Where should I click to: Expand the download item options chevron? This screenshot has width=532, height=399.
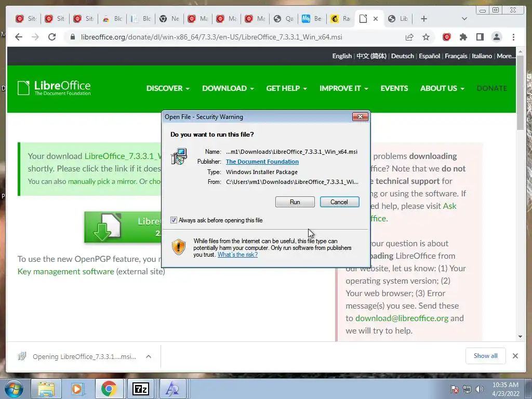pos(149,356)
